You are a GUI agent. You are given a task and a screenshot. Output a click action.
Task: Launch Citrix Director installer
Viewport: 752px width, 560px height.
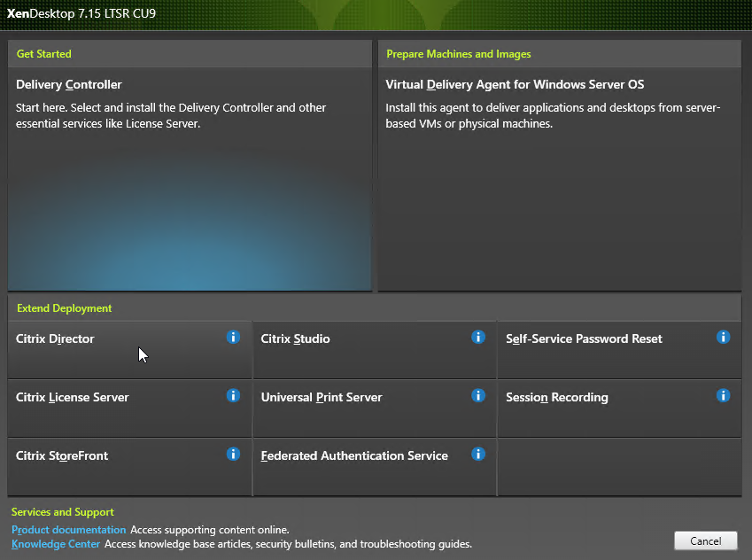coord(129,350)
